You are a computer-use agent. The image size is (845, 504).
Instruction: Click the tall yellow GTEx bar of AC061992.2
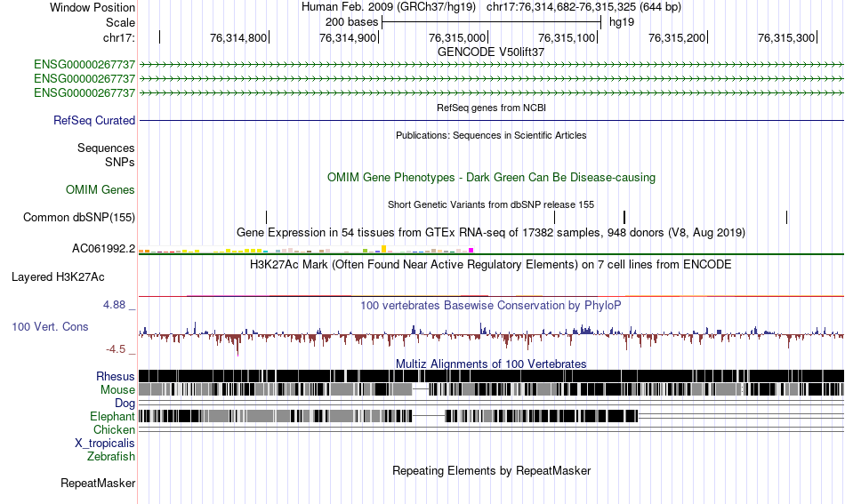click(x=383, y=249)
